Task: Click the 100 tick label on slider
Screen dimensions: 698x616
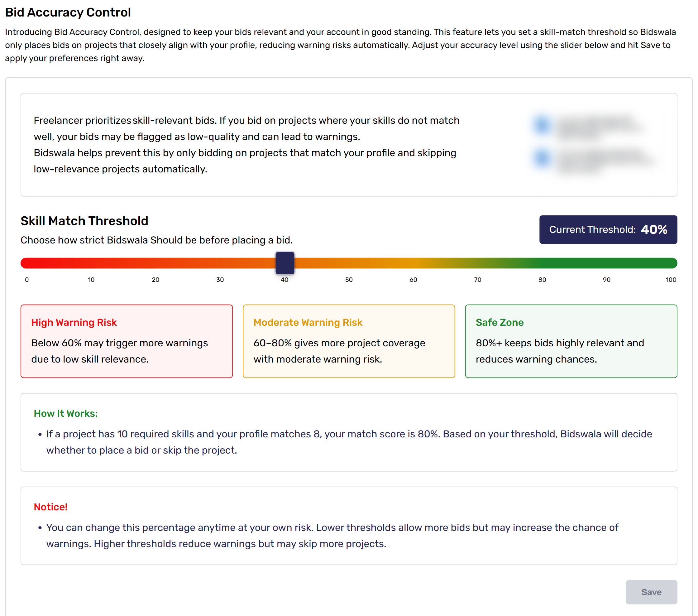Action: tap(671, 279)
